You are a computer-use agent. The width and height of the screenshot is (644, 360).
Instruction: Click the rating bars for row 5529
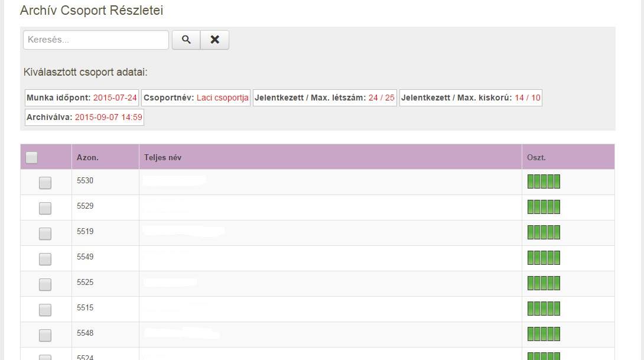(x=543, y=207)
